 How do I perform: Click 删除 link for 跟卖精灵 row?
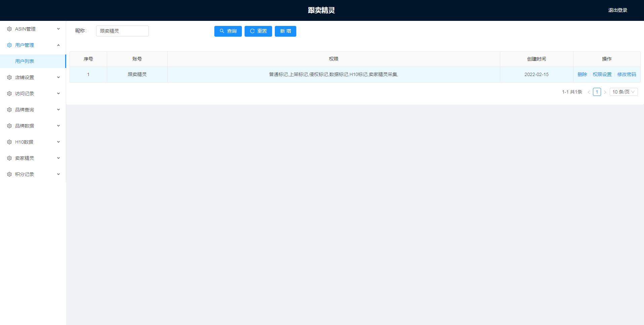[582, 74]
